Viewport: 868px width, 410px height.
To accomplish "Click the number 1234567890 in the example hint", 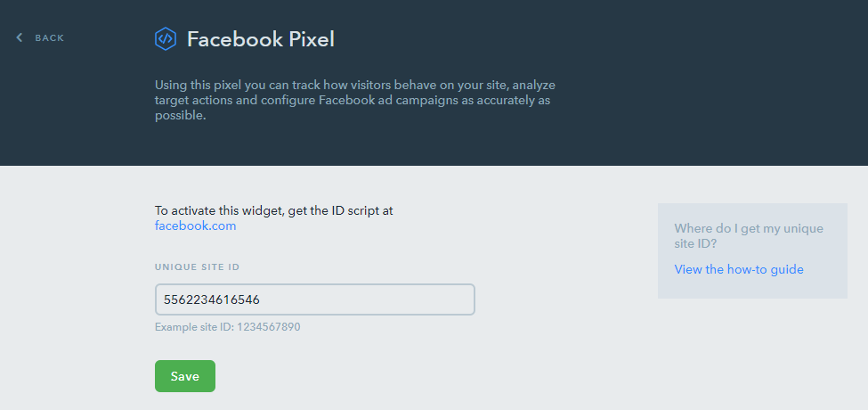I will pos(269,327).
